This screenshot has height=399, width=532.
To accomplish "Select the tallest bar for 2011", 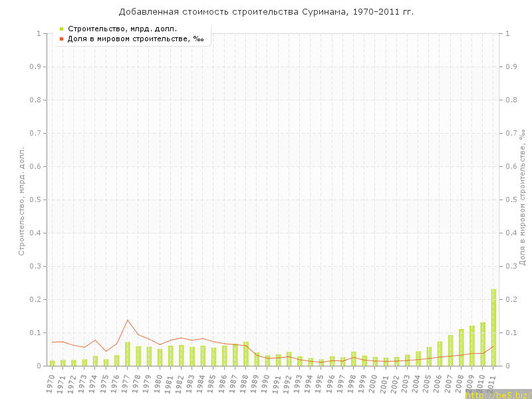I will 493,327.
